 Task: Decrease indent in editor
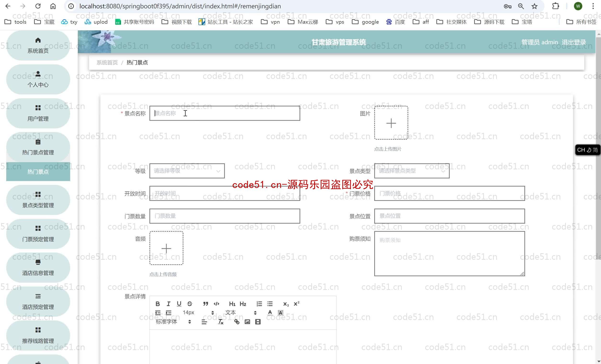[158, 313]
